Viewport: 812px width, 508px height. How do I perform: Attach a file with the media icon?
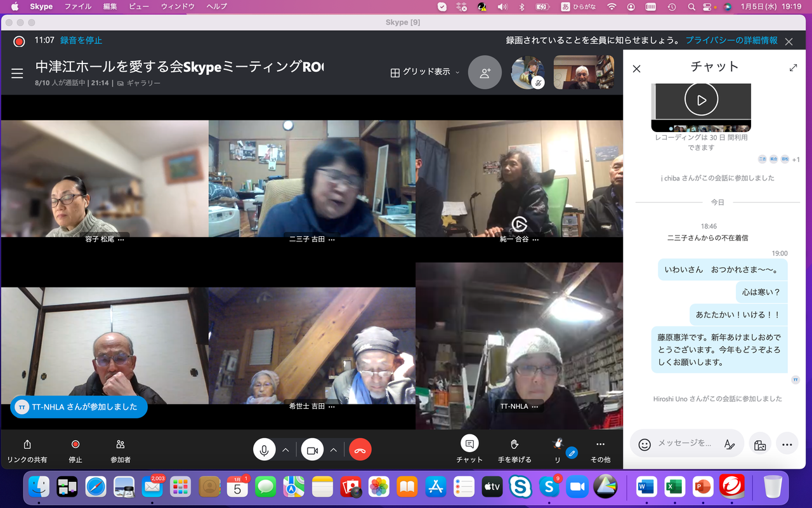[x=760, y=444]
